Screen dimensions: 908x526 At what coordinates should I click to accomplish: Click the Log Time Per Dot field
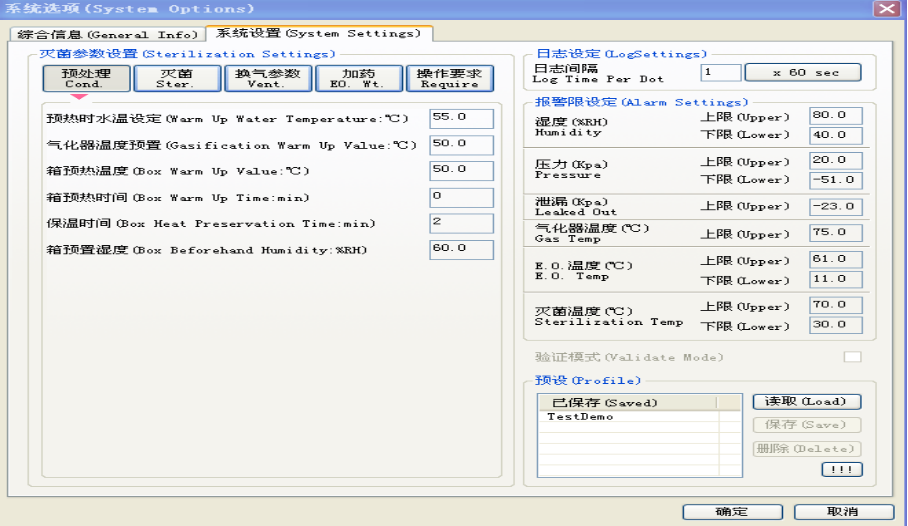pos(720,73)
